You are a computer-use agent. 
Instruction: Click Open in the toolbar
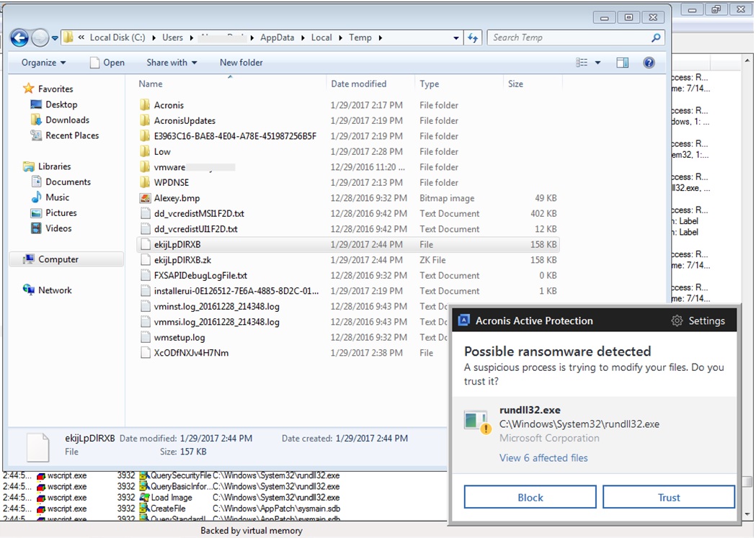107,63
